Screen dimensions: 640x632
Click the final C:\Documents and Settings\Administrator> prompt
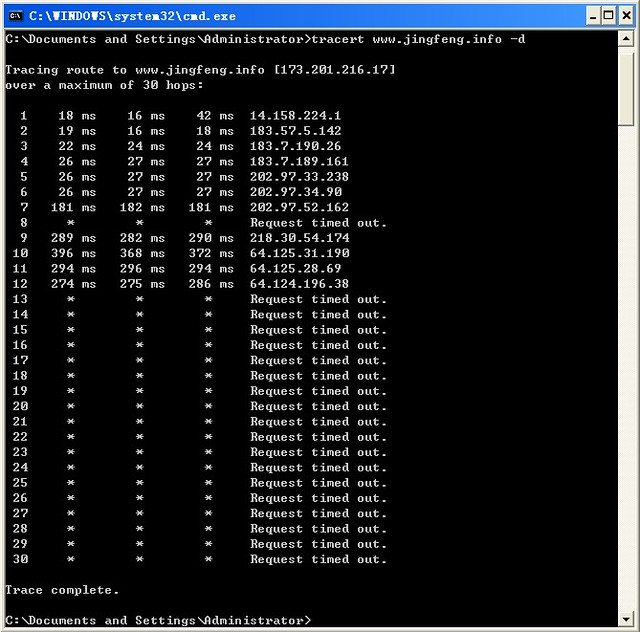click(x=158, y=621)
